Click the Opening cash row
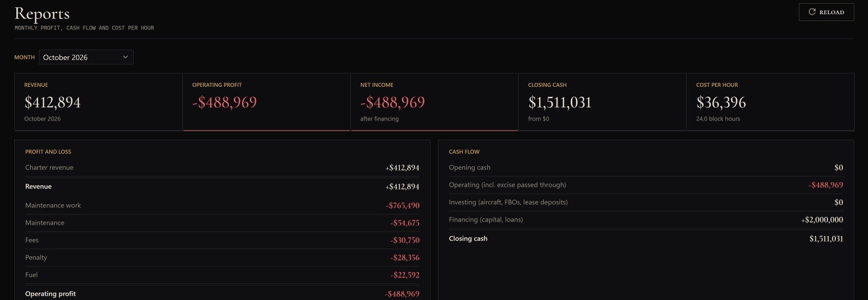This screenshot has height=300, width=868. coord(646,167)
